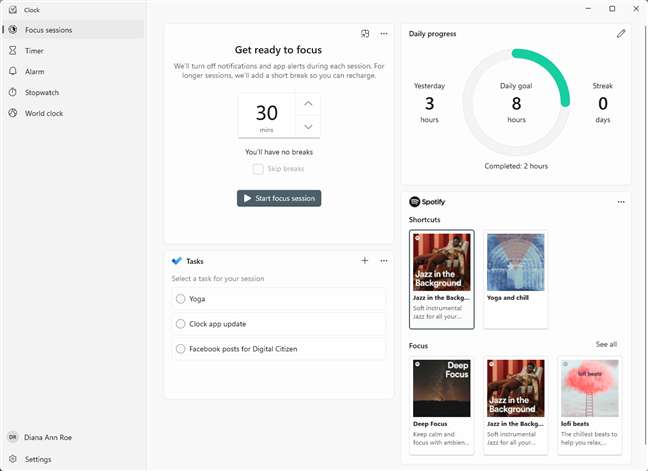Click See all in Spotify Focus
Screen dimensions: 648x471
click(x=606, y=345)
